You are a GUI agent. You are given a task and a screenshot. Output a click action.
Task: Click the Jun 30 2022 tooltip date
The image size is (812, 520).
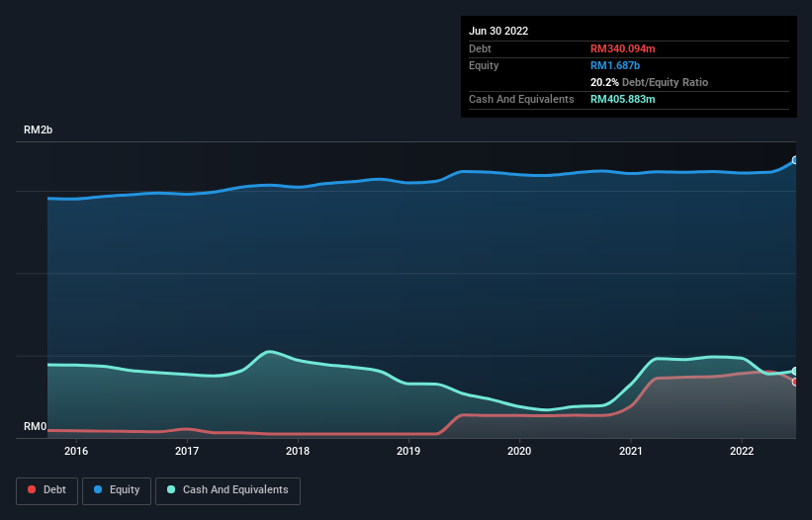point(498,31)
